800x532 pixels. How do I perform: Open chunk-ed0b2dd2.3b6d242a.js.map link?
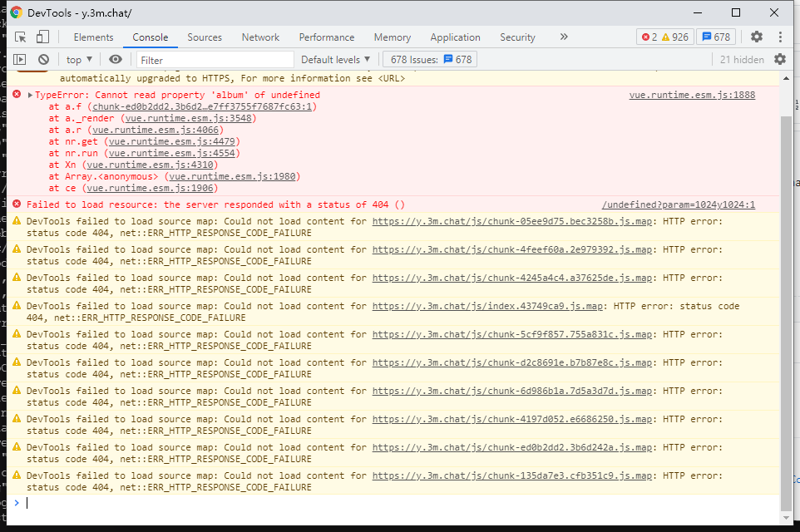point(512,447)
